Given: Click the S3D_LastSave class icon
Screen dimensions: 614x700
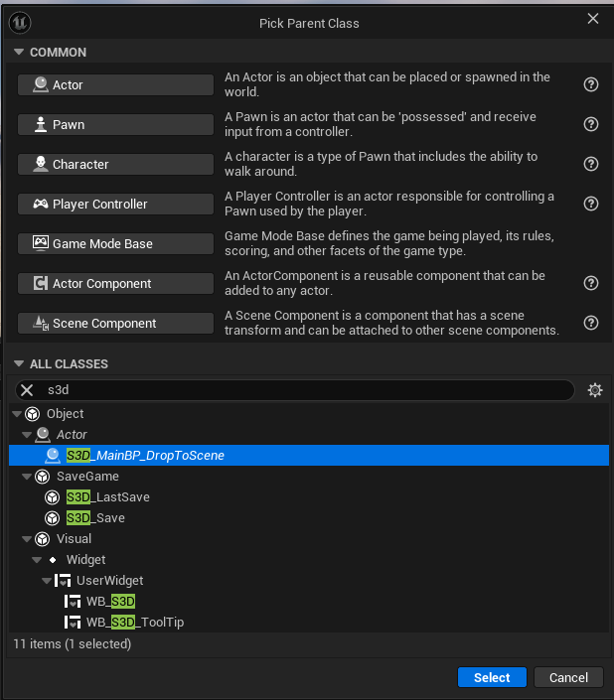Looking at the screenshot, I should 53,496.
